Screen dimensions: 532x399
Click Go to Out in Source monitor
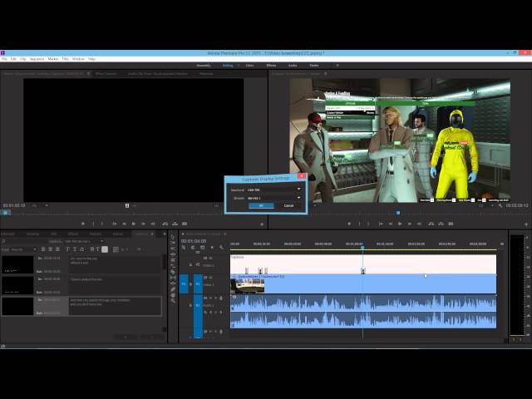(x=153, y=224)
